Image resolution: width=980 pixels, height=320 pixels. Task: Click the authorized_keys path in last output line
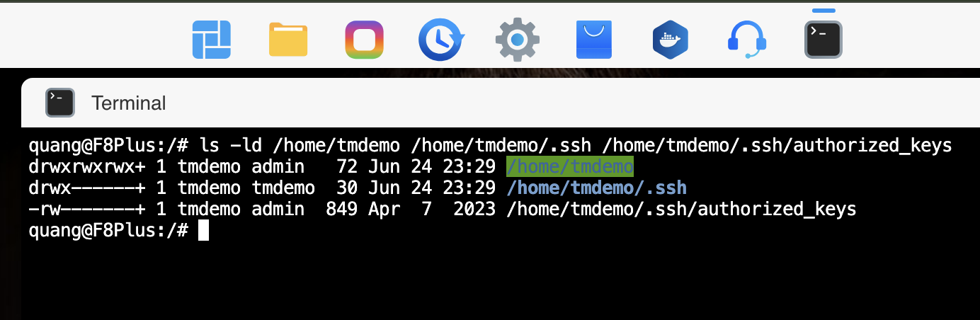pyautogui.click(x=681, y=209)
